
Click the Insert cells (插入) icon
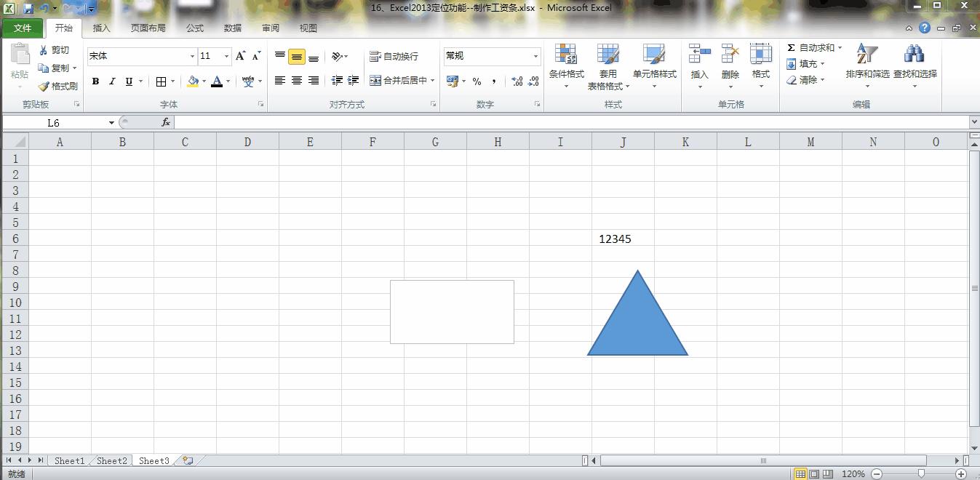click(x=700, y=55)
